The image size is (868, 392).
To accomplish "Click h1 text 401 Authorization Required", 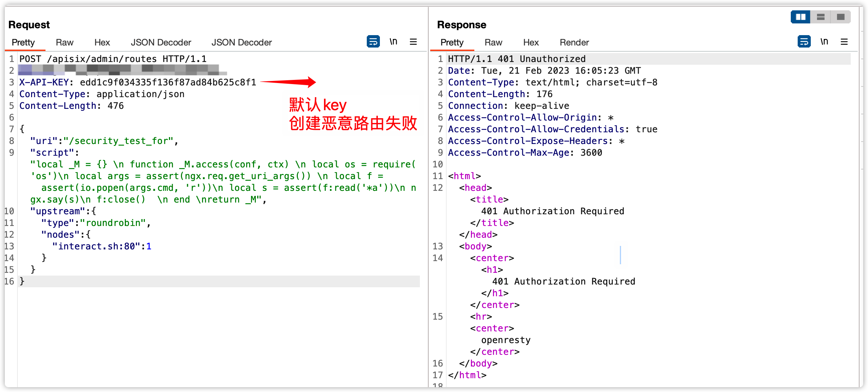I will click(x=564, y=281).
